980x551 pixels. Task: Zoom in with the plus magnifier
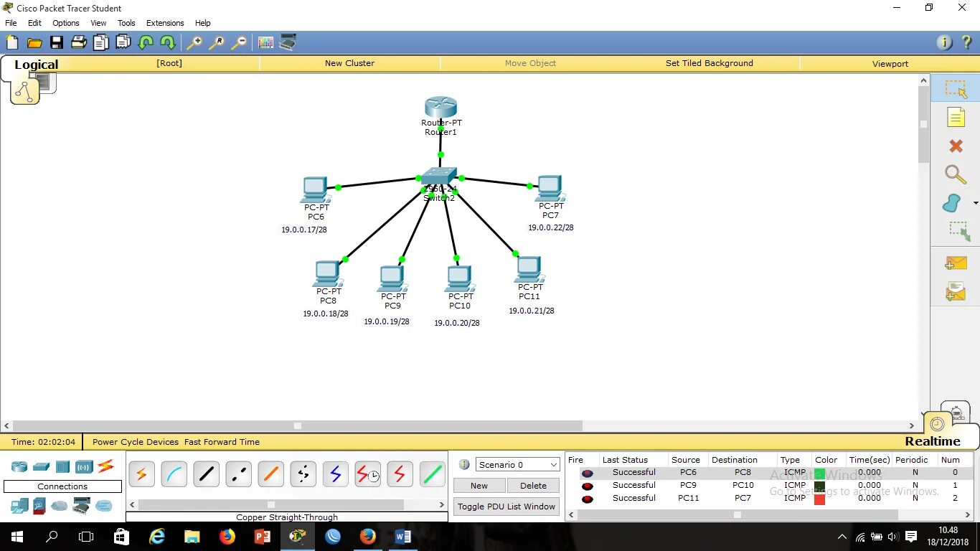(194, 42)
